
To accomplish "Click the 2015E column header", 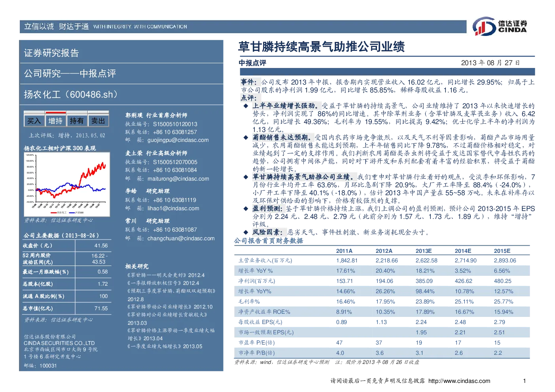I will pos(502,251).
